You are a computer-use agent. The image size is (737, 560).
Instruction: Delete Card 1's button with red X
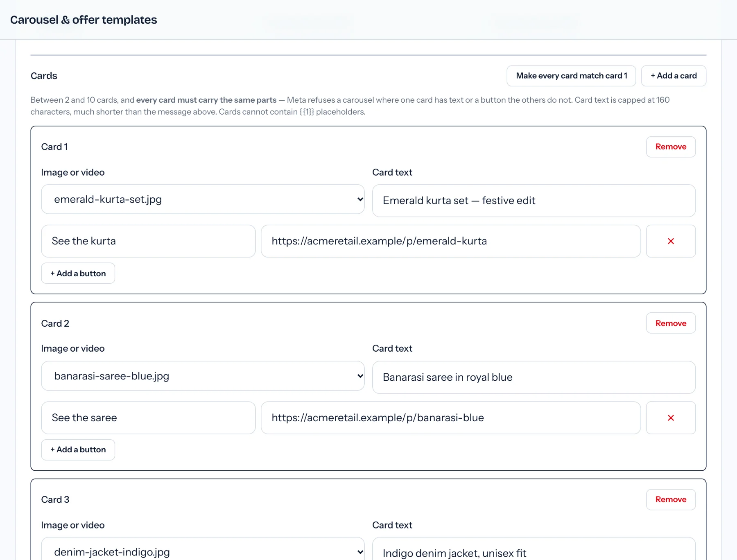[671, 241]
